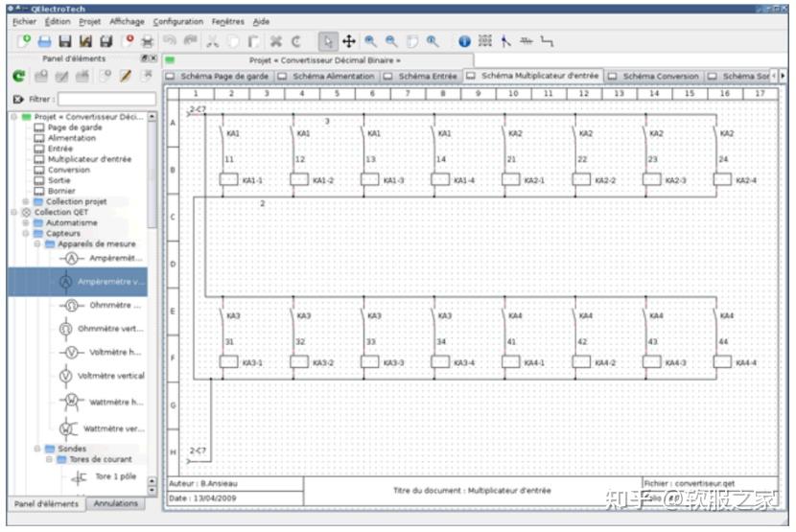The height and width of the screenshot is (532, 796).
Task: Click 'Auteur : B.Ansieau' in title block
Action: point(203,484)
